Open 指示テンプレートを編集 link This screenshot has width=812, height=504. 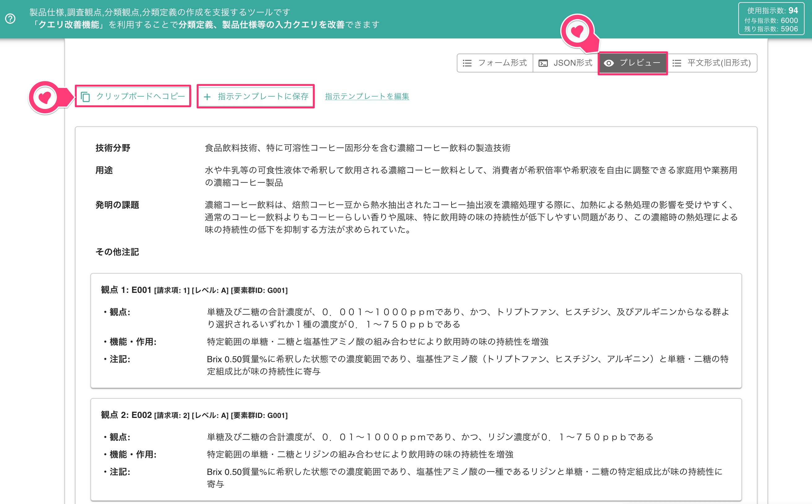(x=367, y=96)
